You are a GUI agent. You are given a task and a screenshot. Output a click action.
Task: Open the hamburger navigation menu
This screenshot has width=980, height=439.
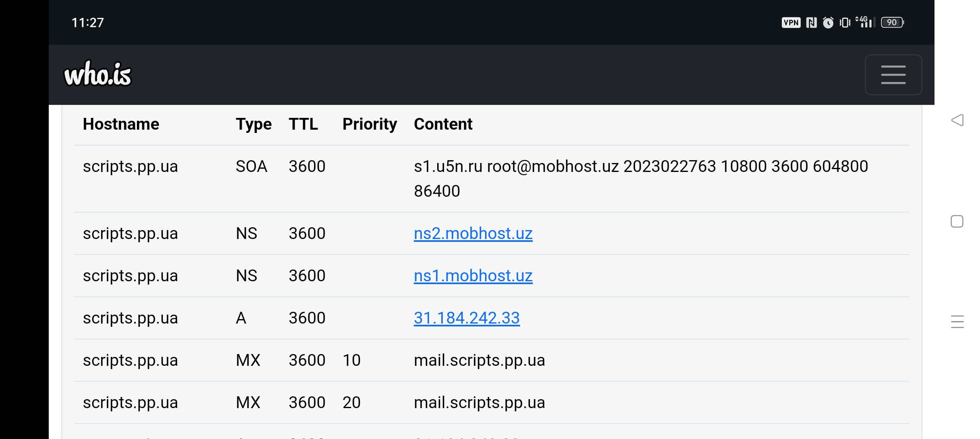(893, 75)
